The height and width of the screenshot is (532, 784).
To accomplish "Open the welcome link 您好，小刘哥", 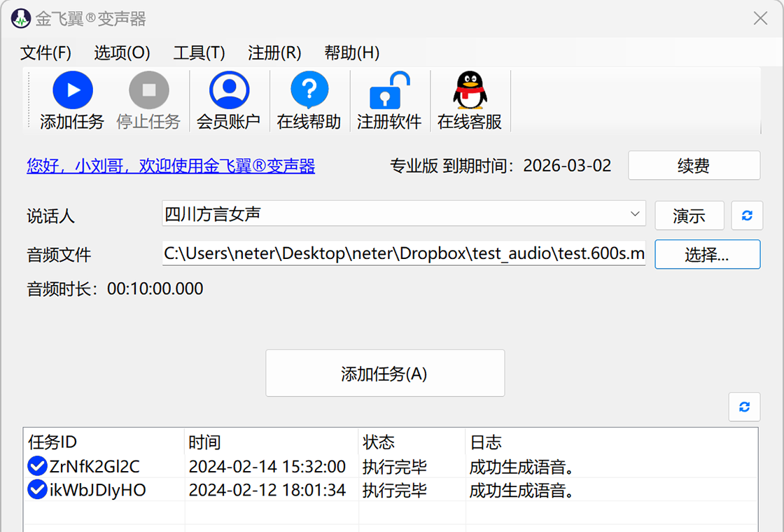I will pyautogui.click(x=171, y=165).
